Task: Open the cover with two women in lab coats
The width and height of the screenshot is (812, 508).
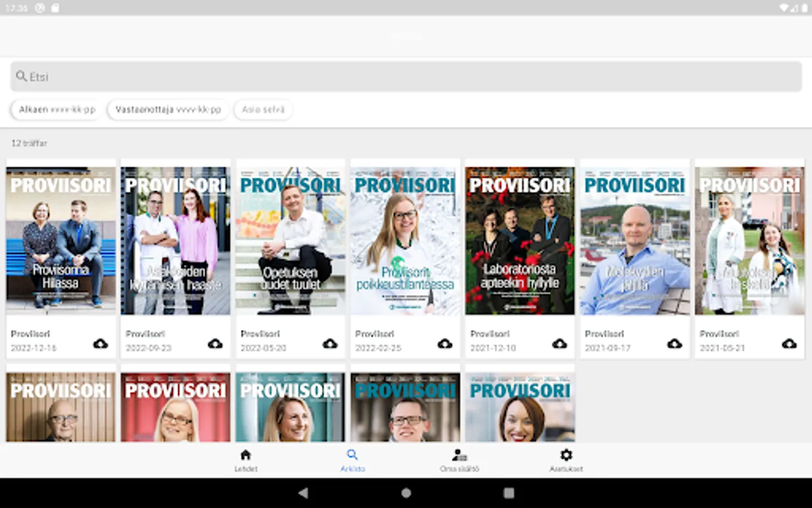Action: coord(749,240)
